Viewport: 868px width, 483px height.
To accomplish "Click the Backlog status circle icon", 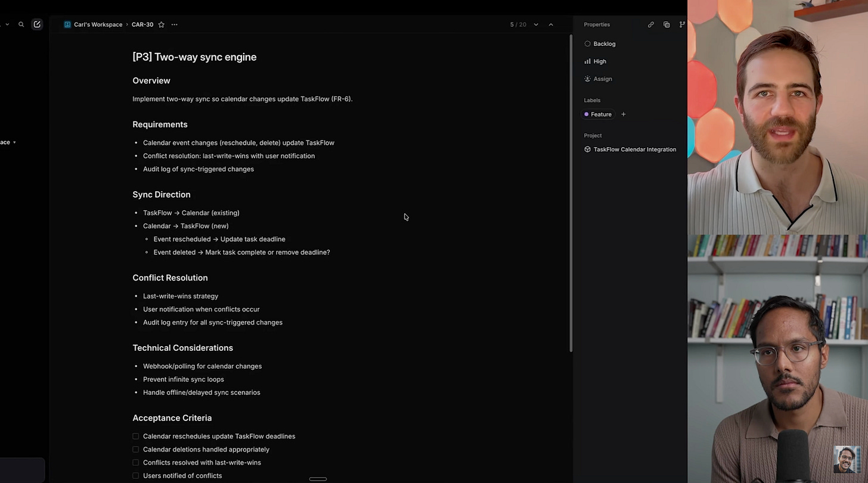I will click(587, 43).
